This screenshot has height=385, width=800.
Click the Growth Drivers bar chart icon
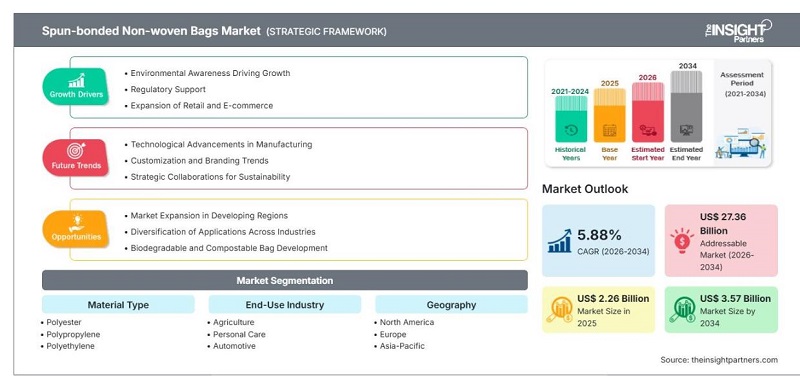click(x=76, y=80)
